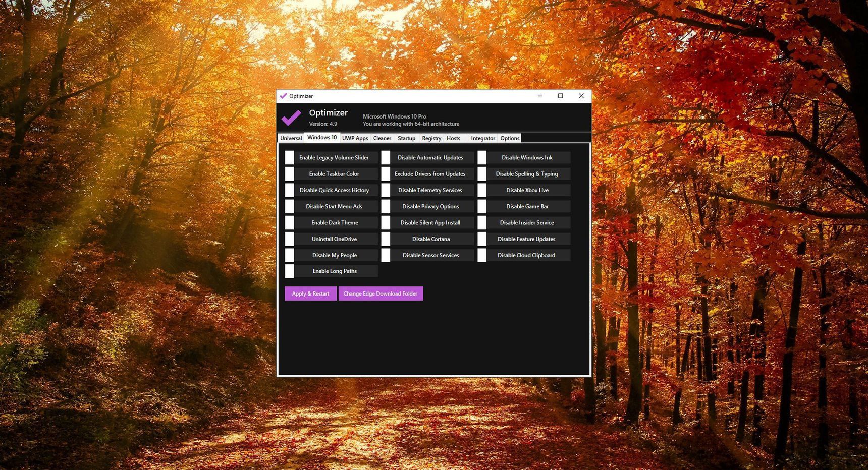Toggle Disable Silent App Install

click(427, 222)
